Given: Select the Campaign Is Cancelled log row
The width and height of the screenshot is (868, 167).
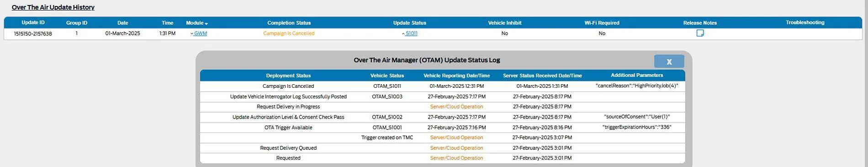Looking at the screenshot, I should [442, 86].
